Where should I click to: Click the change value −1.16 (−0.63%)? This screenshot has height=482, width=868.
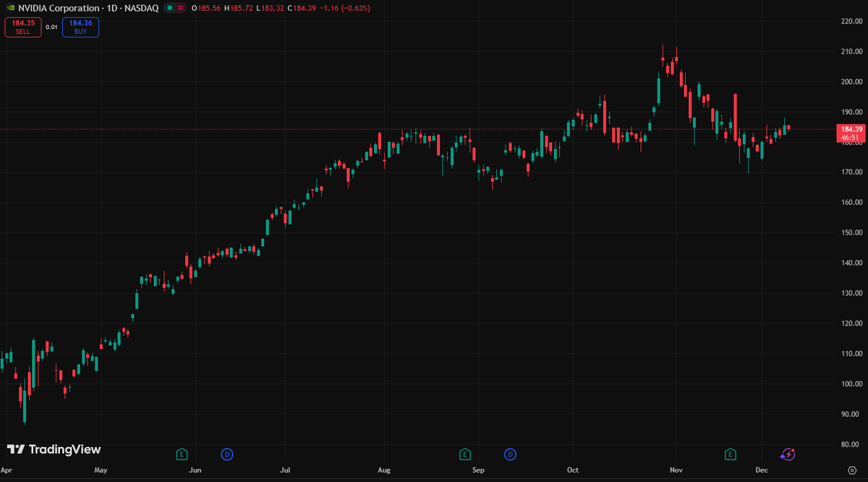346,8
